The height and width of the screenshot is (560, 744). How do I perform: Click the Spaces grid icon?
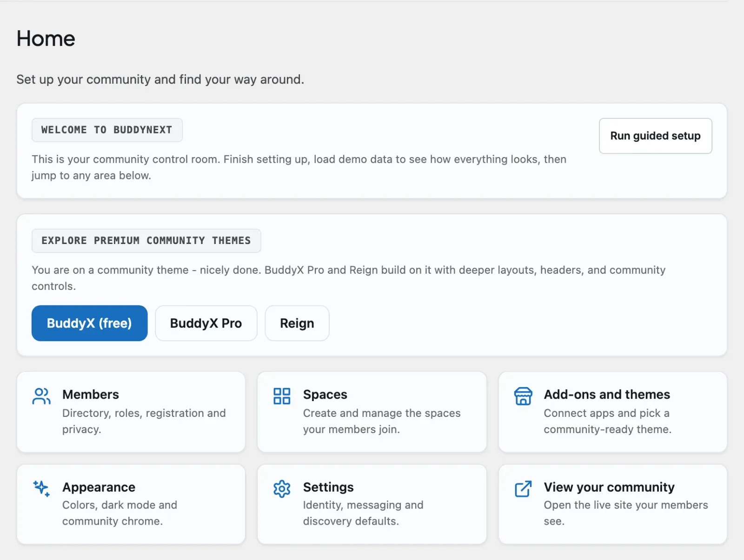click(282, 396)
